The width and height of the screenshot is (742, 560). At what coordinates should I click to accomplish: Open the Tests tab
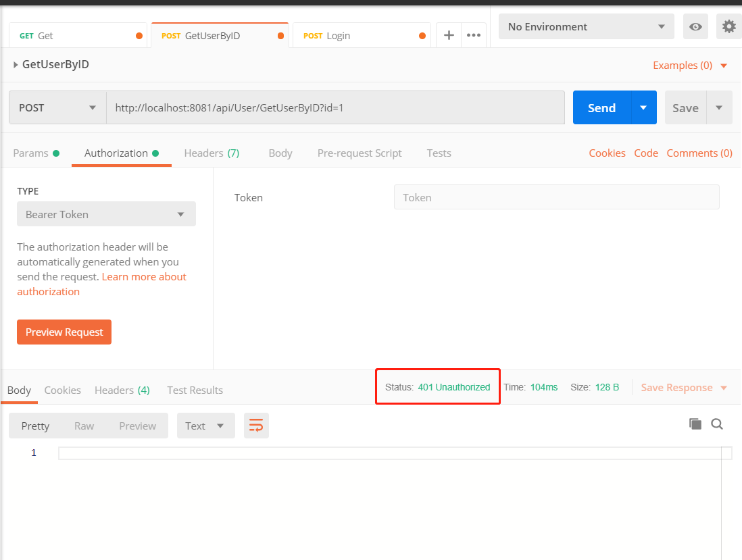439,153
